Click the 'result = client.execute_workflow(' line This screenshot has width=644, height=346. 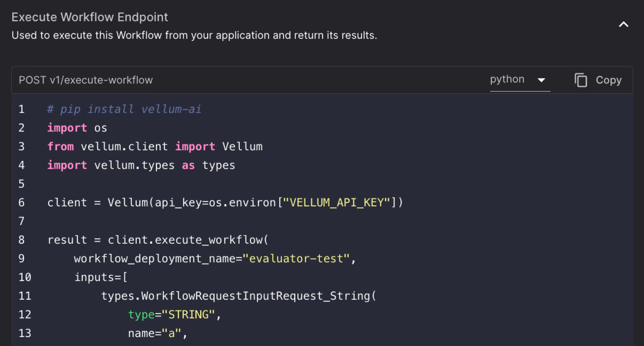click(x=158, y=240)
